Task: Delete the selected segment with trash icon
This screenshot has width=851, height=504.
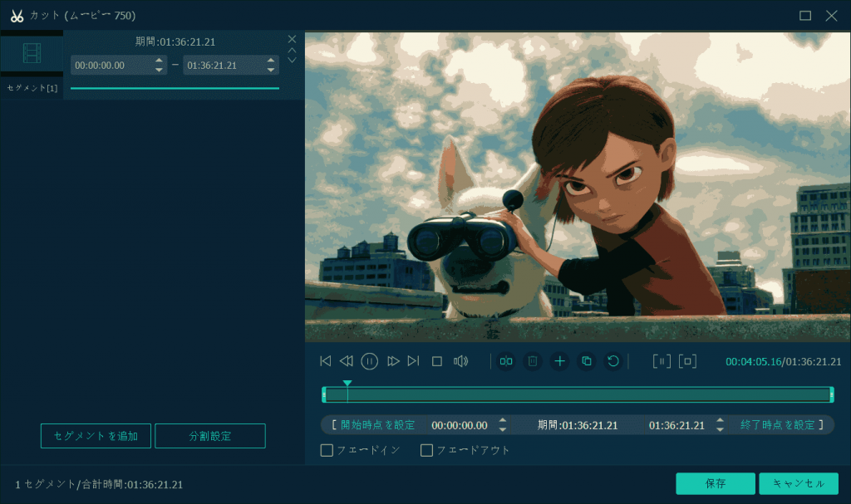Action: 533,361
